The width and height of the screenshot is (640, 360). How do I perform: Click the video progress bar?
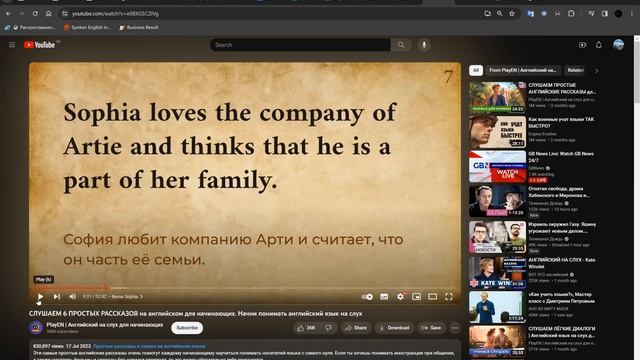pos(244,288)
